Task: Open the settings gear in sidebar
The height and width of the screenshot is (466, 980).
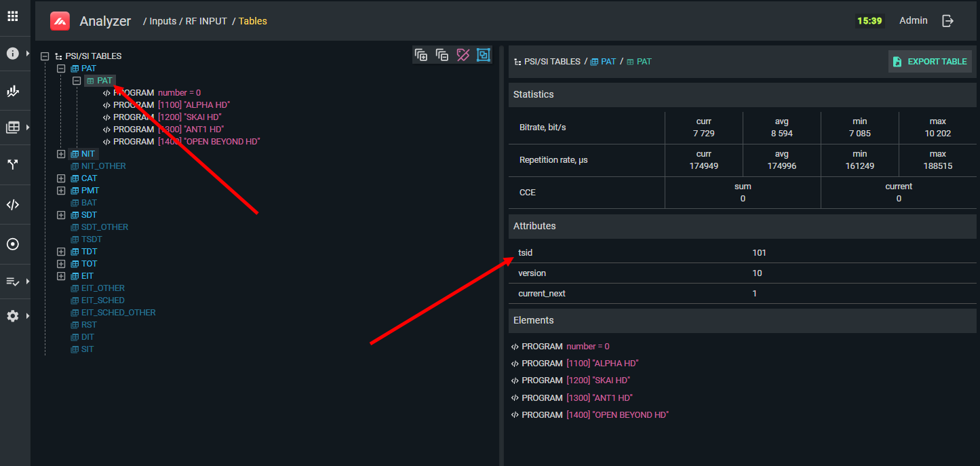Action: 12,316
